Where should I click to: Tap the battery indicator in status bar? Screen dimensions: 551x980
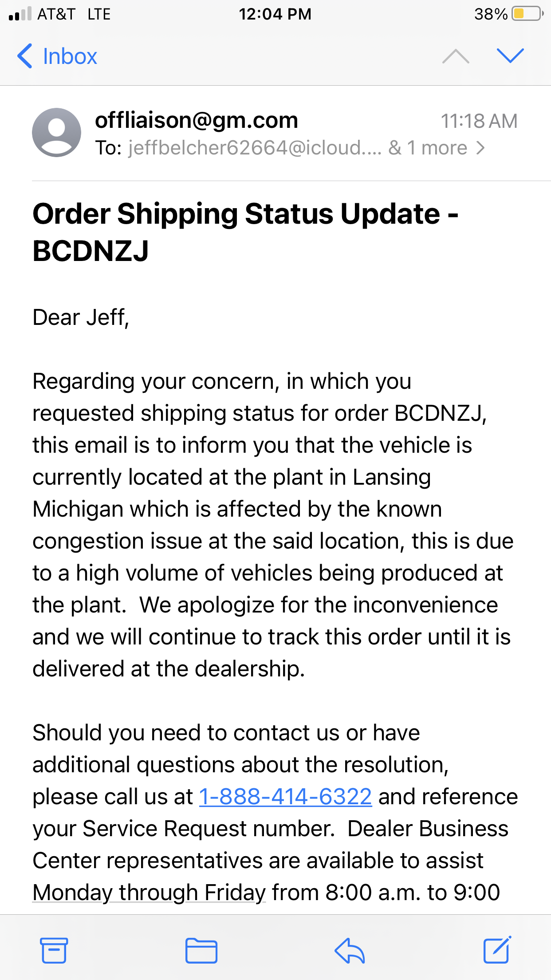point(527,14)
